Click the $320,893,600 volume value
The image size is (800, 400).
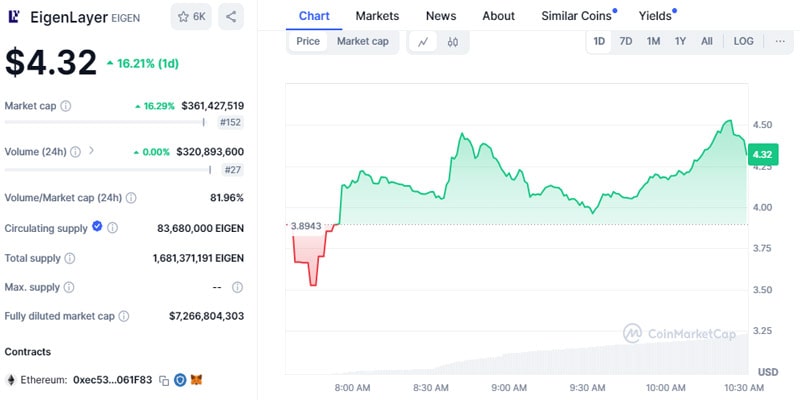pyautogui.click(x=210, y=152)
